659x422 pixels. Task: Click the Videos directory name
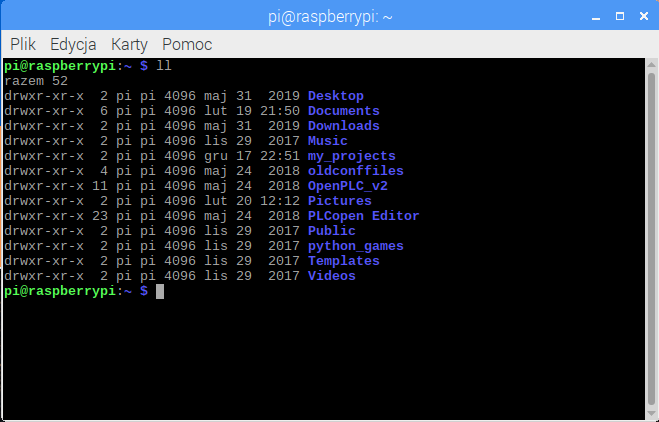(332, 276)
